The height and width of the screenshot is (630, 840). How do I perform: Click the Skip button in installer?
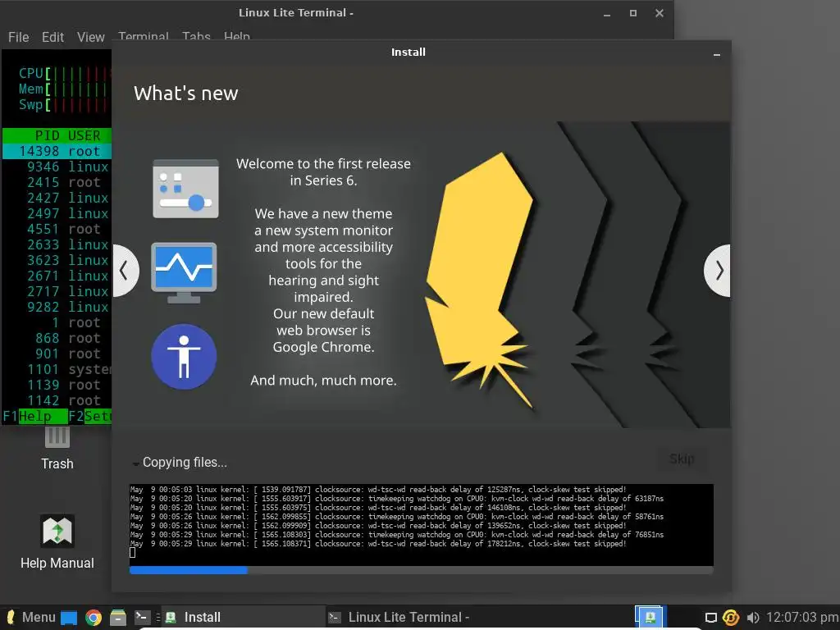tap(682, 459)
